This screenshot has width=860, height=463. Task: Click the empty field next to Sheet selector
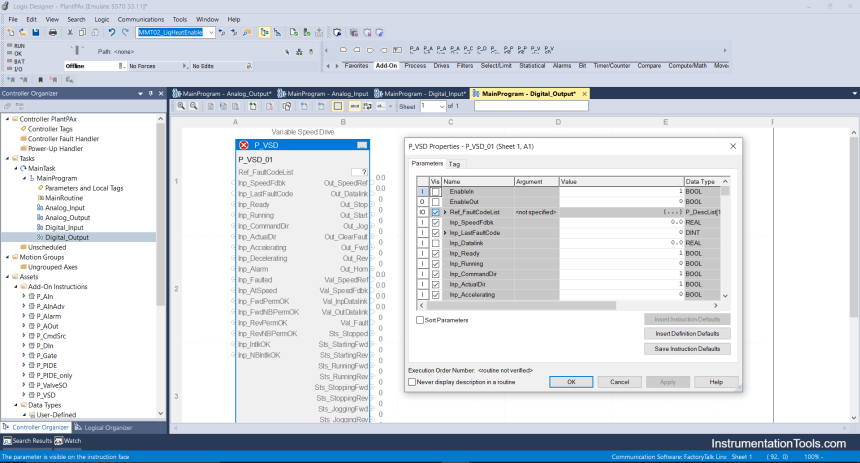click(x=531, y=106)
